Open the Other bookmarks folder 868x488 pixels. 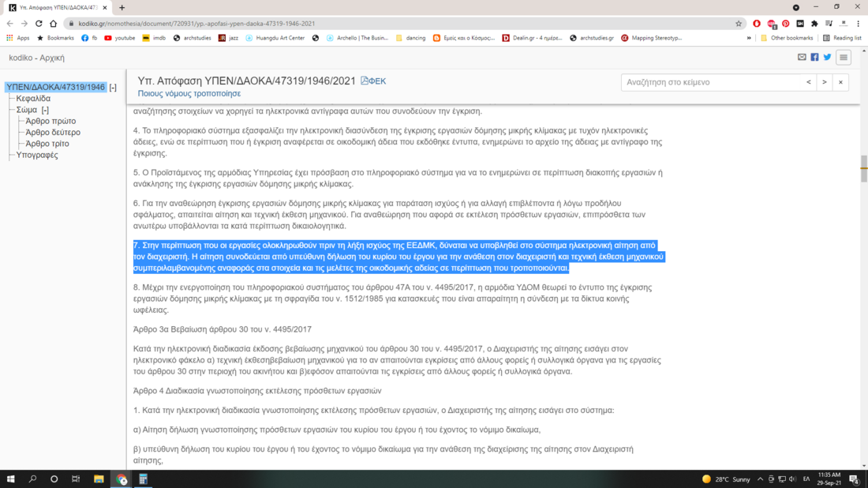pyautogui.click(x=786, y=38)
